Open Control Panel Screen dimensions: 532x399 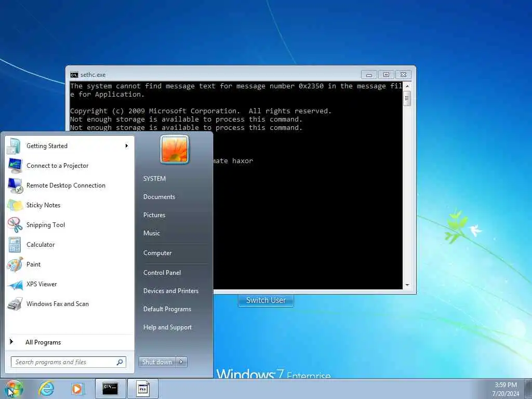pyautogui.click(x=162, y=273)
